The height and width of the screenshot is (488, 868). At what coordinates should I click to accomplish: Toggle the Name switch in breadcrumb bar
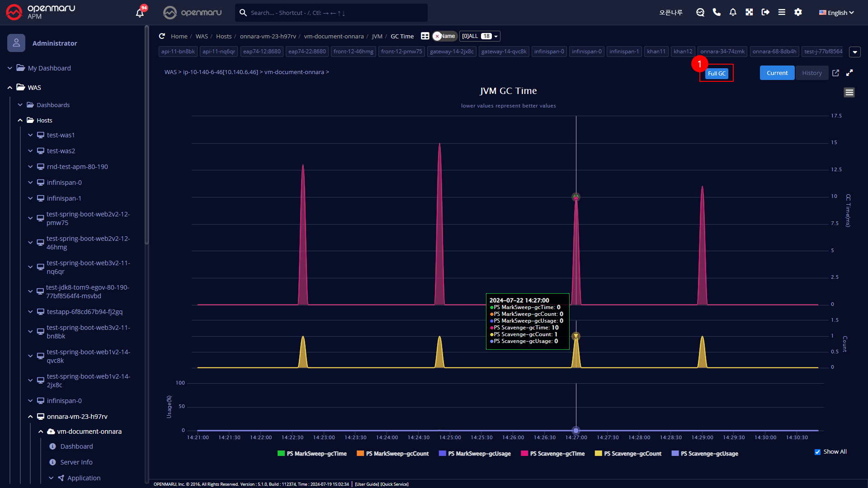pyautogui.click(x=445, y=36)
